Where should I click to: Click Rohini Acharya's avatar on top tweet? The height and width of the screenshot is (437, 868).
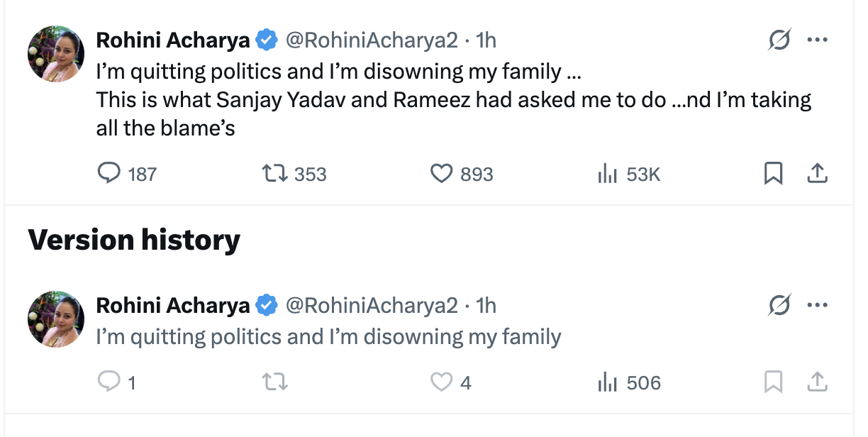(56, 54)
